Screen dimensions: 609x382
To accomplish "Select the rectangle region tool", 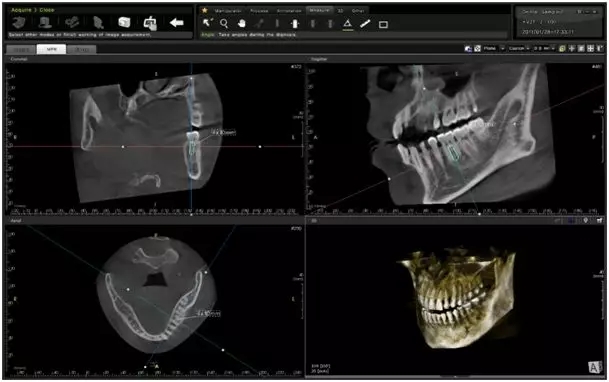I will click(383, 24).
